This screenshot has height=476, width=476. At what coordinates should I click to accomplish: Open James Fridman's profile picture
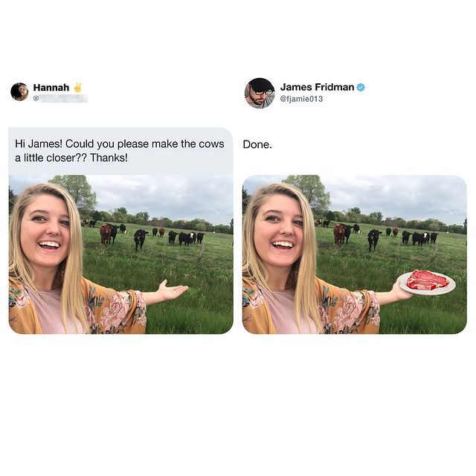pyautogui.click(x=260, y=93)
